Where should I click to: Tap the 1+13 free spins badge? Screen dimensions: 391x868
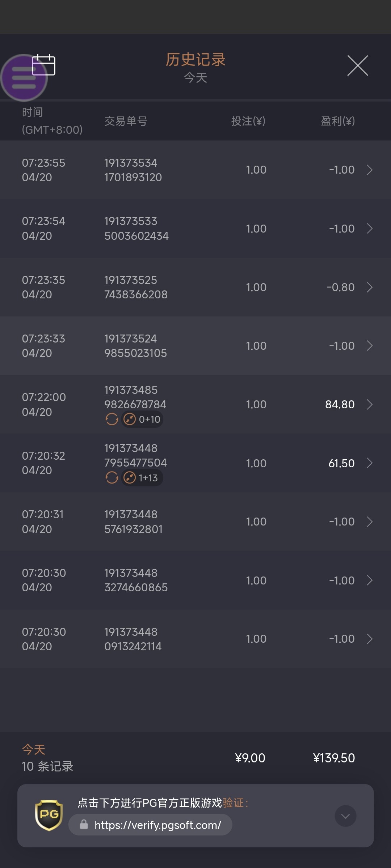142,478
